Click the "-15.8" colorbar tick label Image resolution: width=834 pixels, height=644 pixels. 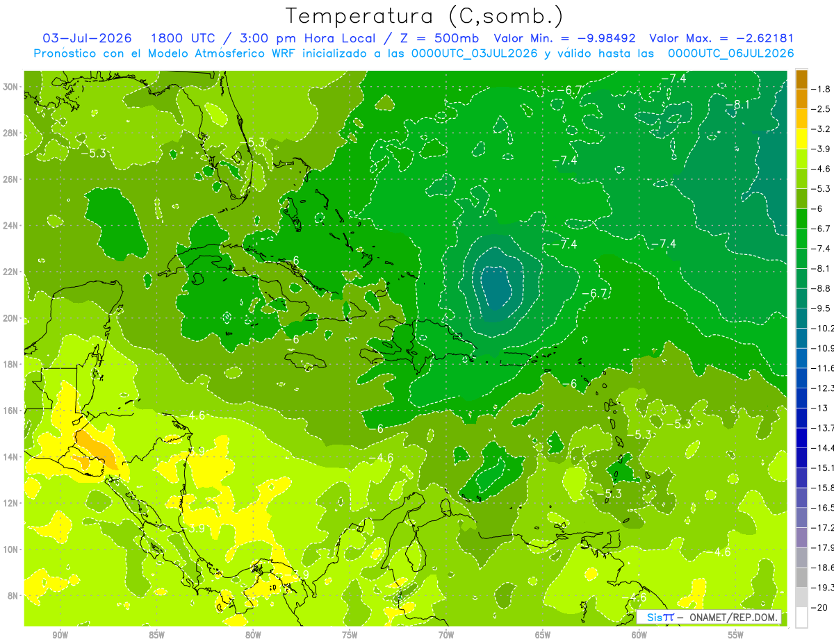click(x=823, y=488)
